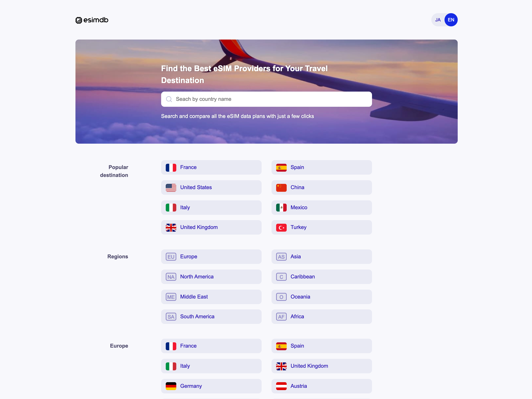Click the SA South America region icon
Image resolution: width=532 pixels, height=399 pixels.
coord(171,316)
